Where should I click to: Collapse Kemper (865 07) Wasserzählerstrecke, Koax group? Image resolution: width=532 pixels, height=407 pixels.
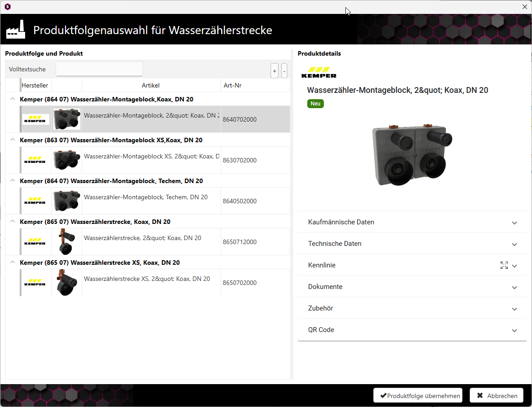click(x=13, y=221)
